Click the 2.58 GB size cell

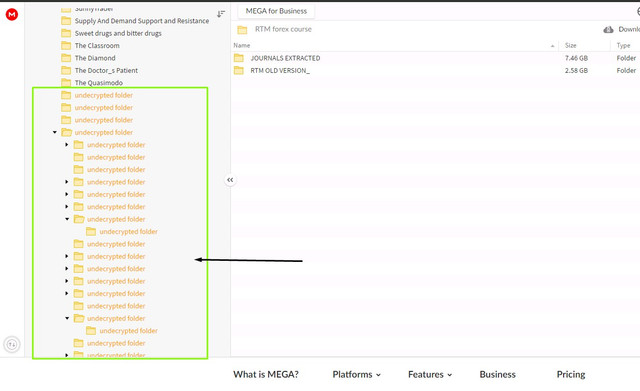click(x=576, y=70)
